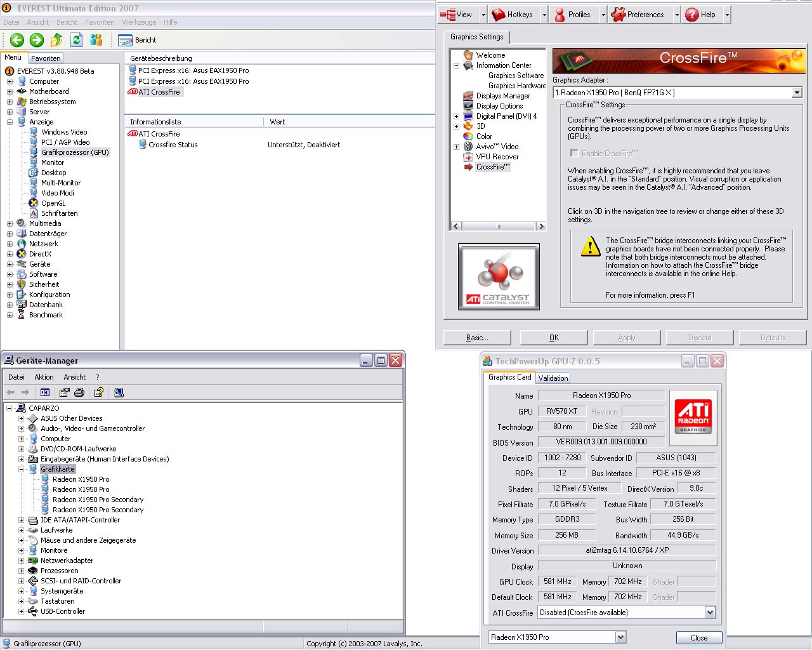This screenshot has width=812, height=650.
Task: Expand the 3D node in Catalyst tree
Action: [456, 126]
